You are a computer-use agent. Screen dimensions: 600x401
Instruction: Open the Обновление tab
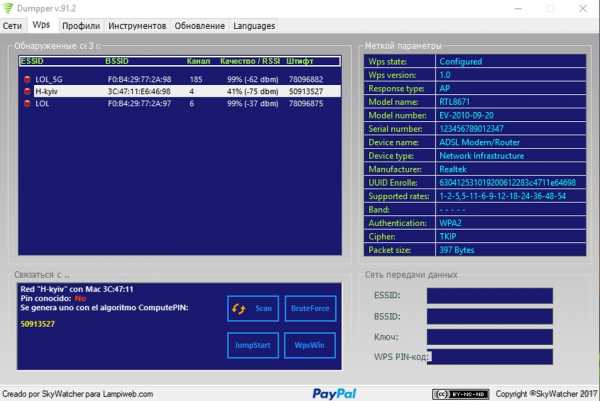199,26
